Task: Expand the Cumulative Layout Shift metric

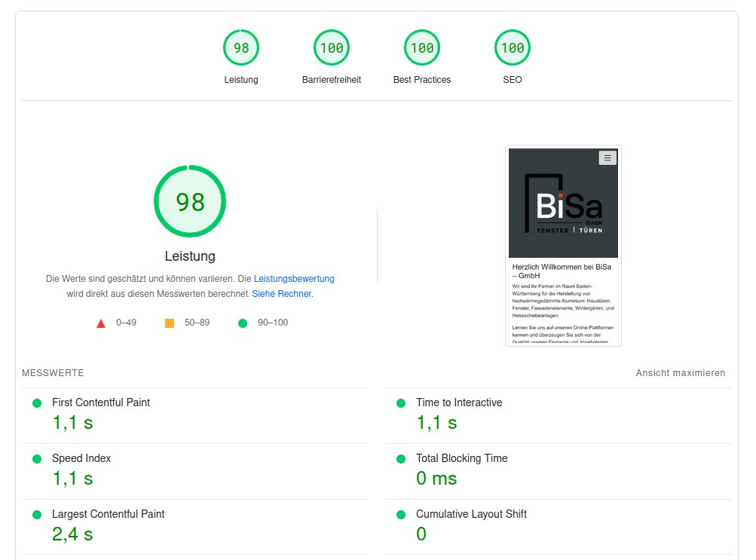Action: [x=471, y=514]
